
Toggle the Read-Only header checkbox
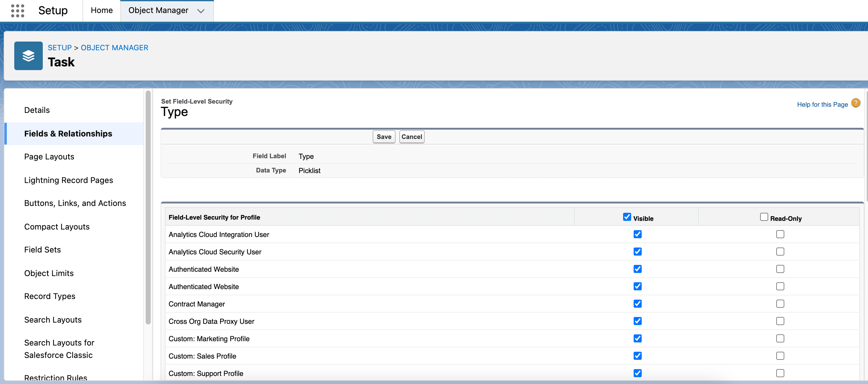(x=764, y=217)
